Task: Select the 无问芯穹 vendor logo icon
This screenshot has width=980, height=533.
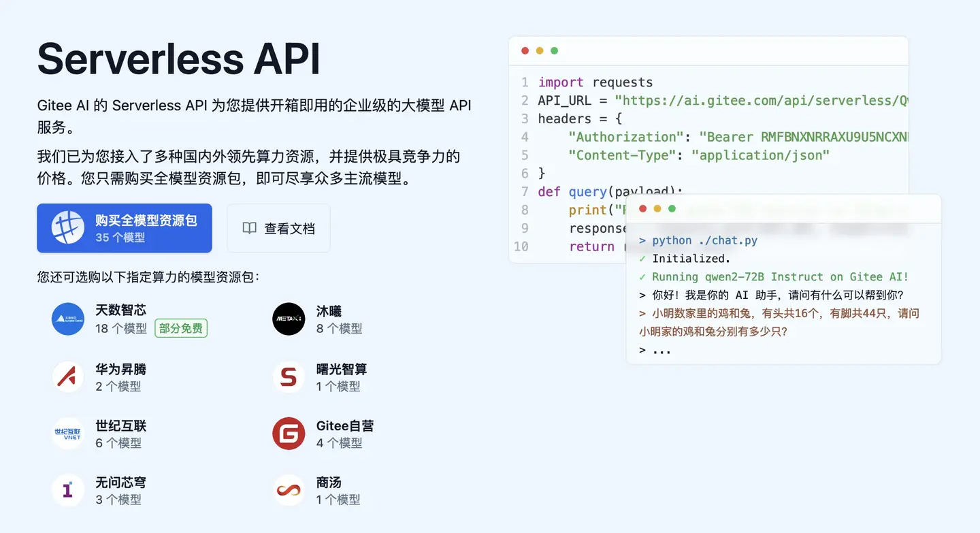Action: click(x=67, y=490)
